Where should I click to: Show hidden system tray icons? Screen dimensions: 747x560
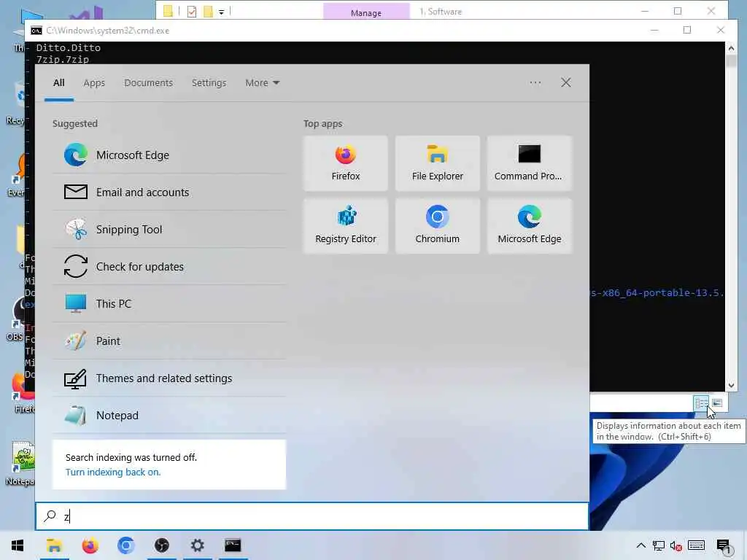click(640, 545)
